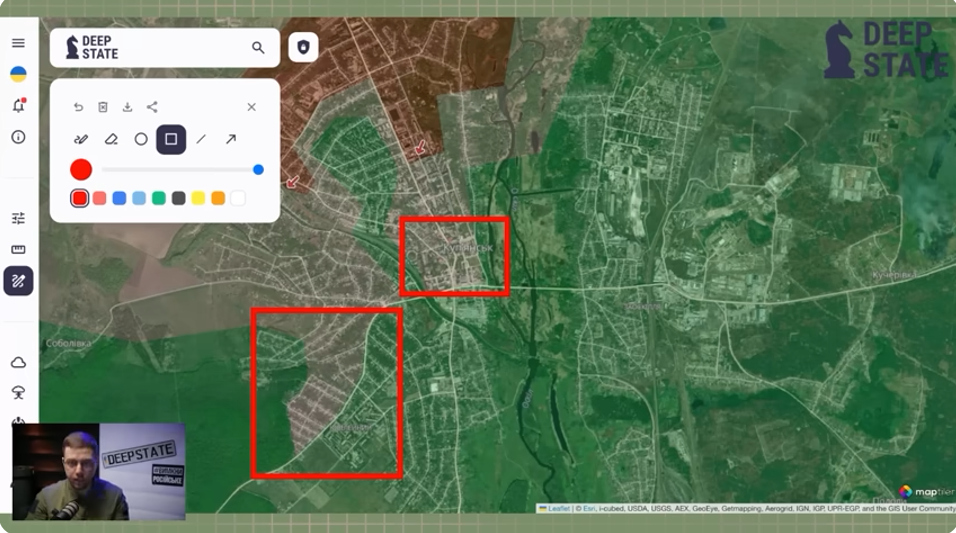Open the notifications bell
Screen dimensions: 956x533
(18, 106)
